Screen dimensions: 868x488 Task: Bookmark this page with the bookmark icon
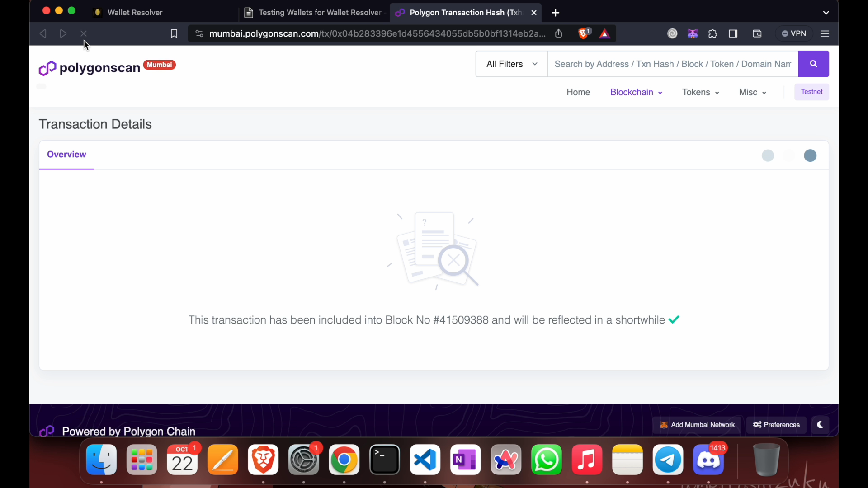(174, 33)
